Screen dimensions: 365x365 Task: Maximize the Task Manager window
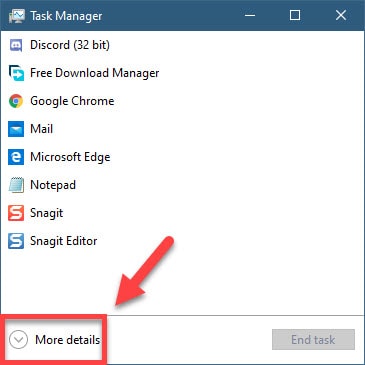(x=295, y=15)
